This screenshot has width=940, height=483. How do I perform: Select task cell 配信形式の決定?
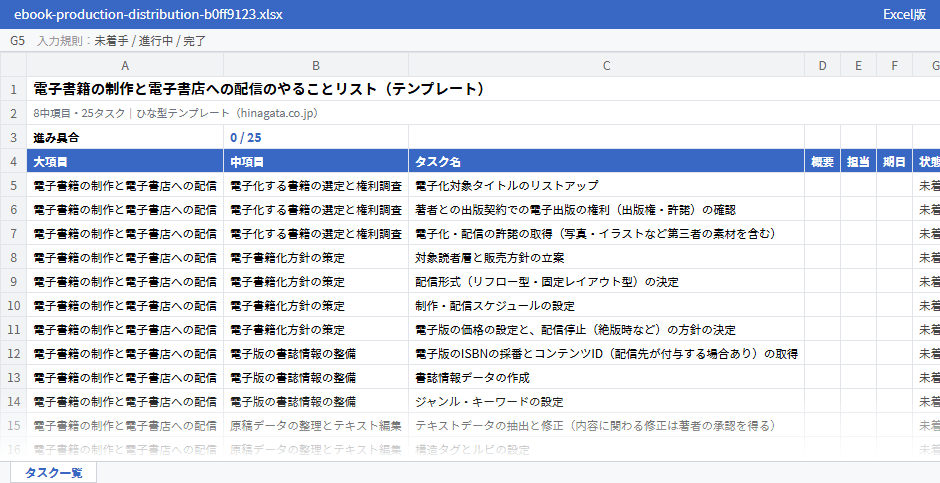(x=606, y=281)
